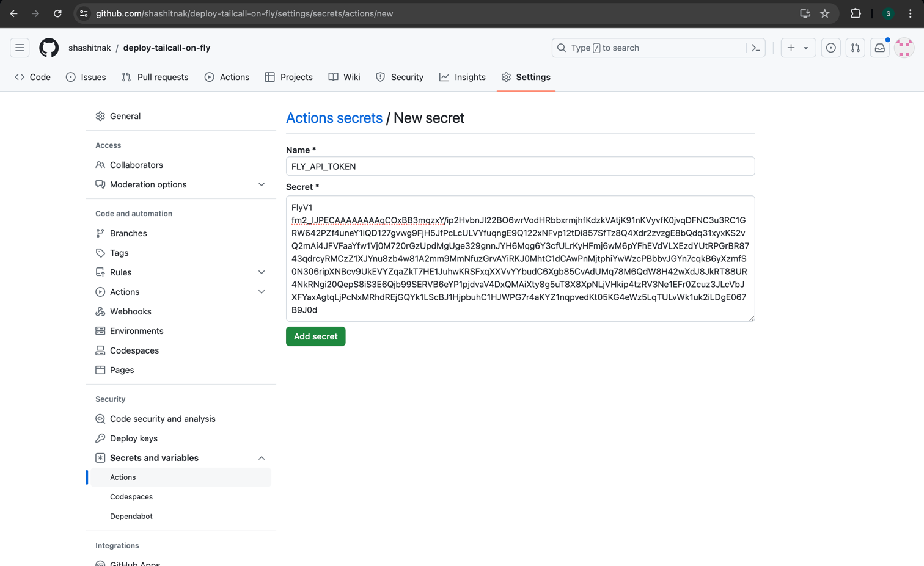This screenshot has height=566, width=924.
Task: Switch to the Code tab
Action: 33,77
